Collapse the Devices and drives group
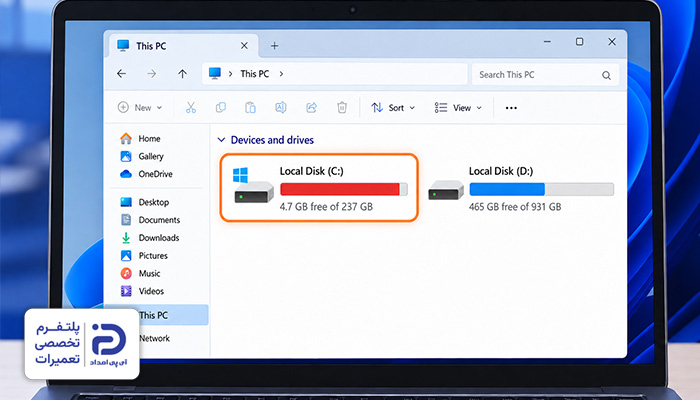 pos(221,140)
